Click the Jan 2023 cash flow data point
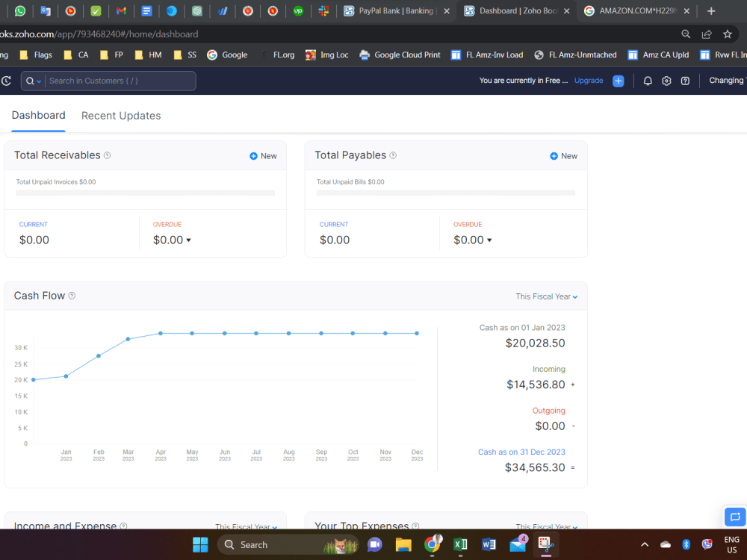Screen dimensions: 747x560 point(66,376)
